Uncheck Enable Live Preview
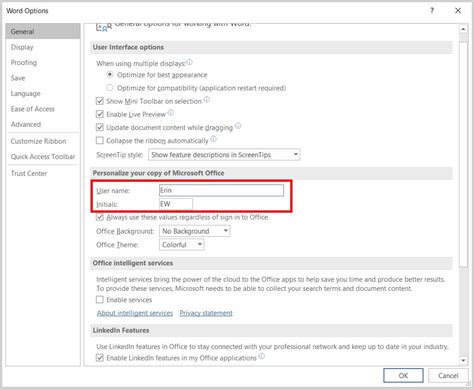This screenshot has width=474, height=389. pyautogui.click(x=100, y=114)
